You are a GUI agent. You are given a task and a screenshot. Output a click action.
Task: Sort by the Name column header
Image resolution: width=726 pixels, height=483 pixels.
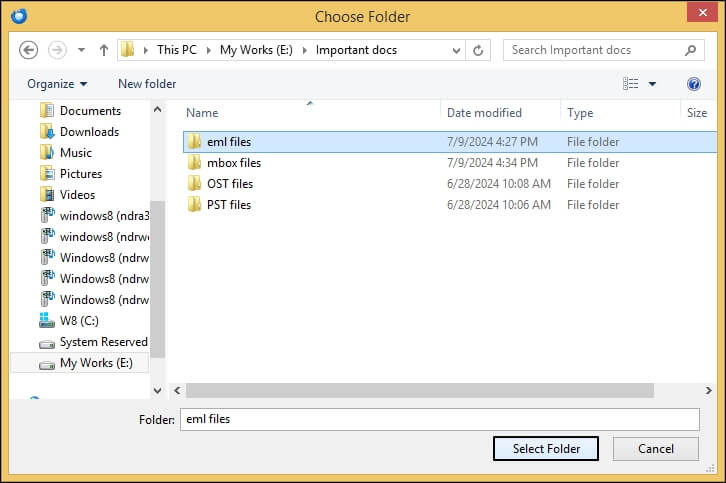(x=202, y=113)
